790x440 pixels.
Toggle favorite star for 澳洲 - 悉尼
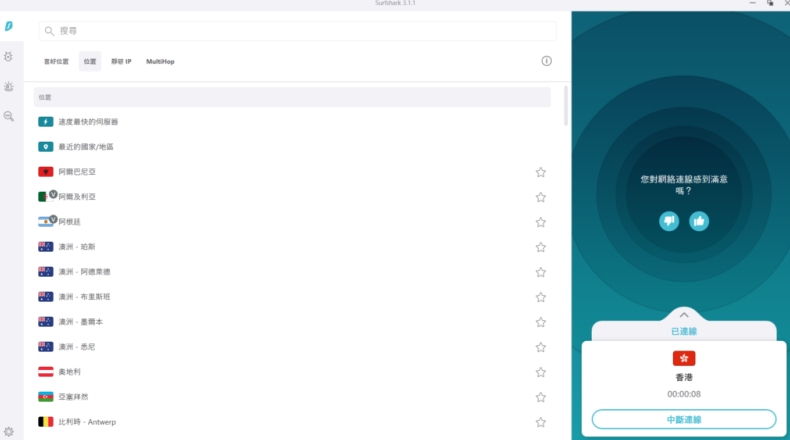pyautogui.click(x=541, y=347)
